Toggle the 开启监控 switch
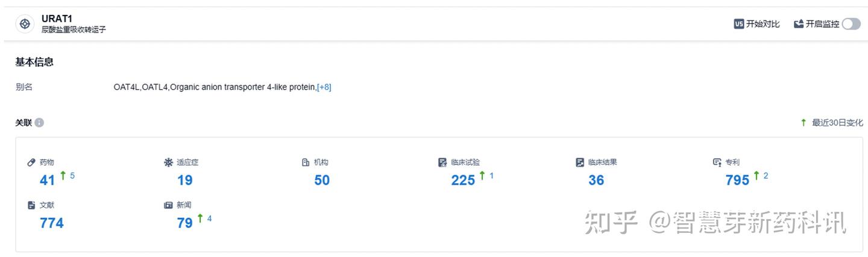The width and height of the screenshot is (868, 257). [x=851, y=24]
